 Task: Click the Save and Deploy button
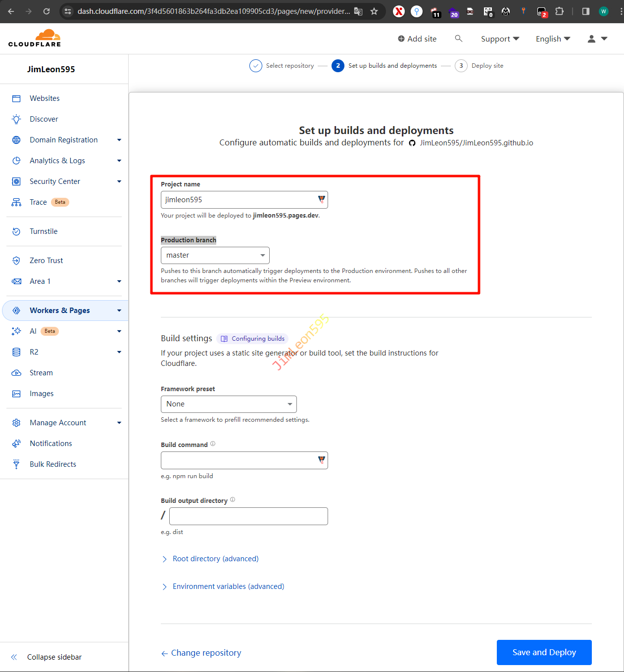(x=544, y=652)
